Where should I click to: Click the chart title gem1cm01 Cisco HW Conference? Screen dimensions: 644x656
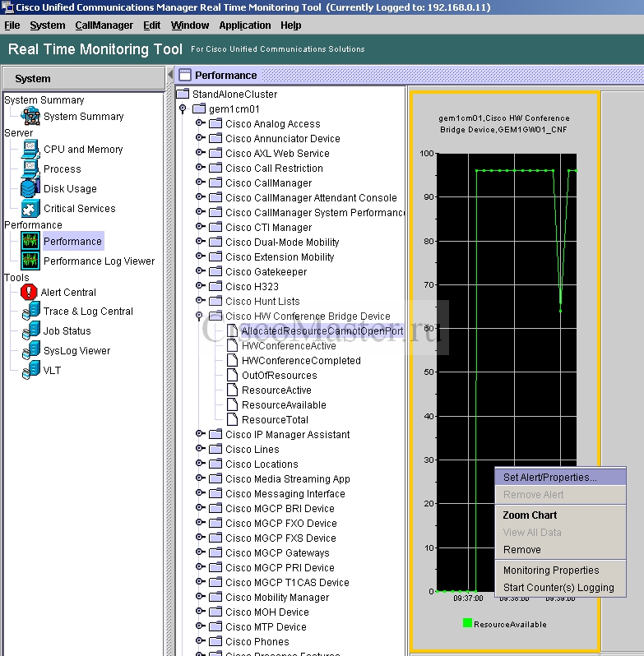[x=504, y=124]
